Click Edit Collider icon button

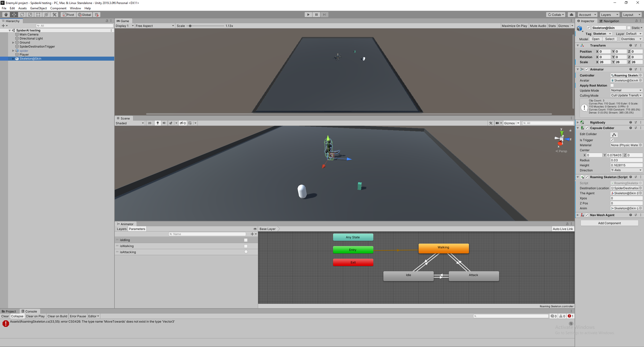[x=614, y=135]
